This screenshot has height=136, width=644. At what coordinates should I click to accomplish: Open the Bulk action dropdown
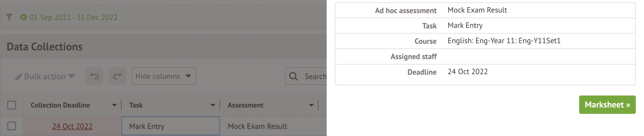(45, 76)
